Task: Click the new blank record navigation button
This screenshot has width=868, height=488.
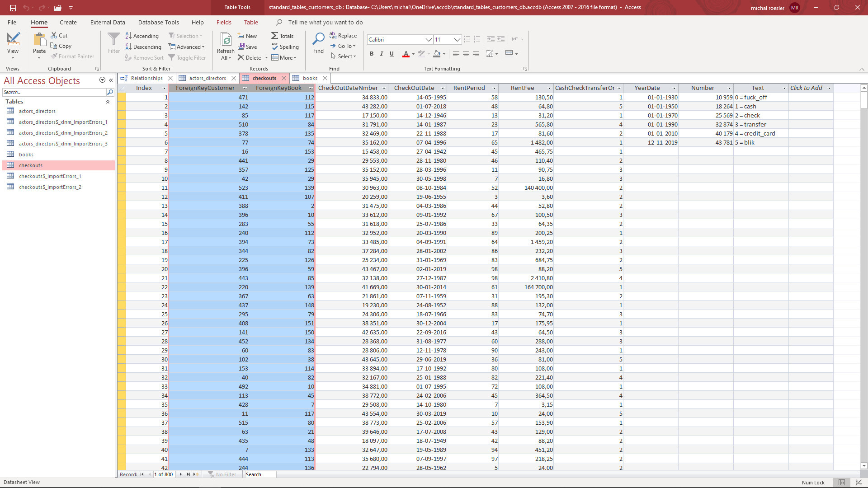Action: tap(196, 474)
